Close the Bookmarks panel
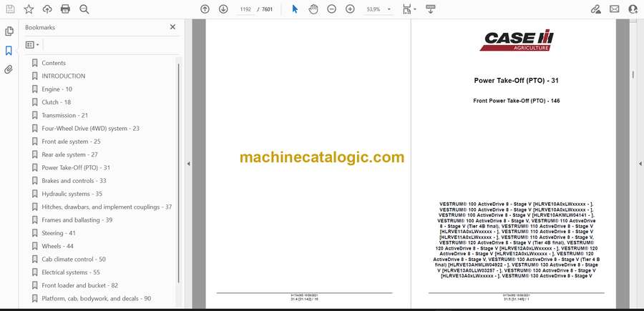The height and width of the screenshot is (311, 644). (x=172, y=27)
